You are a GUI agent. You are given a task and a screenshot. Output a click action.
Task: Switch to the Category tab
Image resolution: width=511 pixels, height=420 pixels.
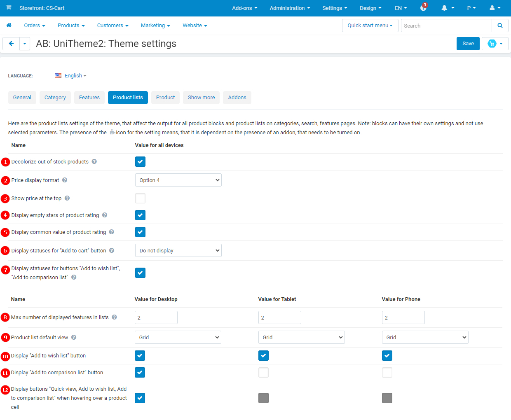coord(55,98)
